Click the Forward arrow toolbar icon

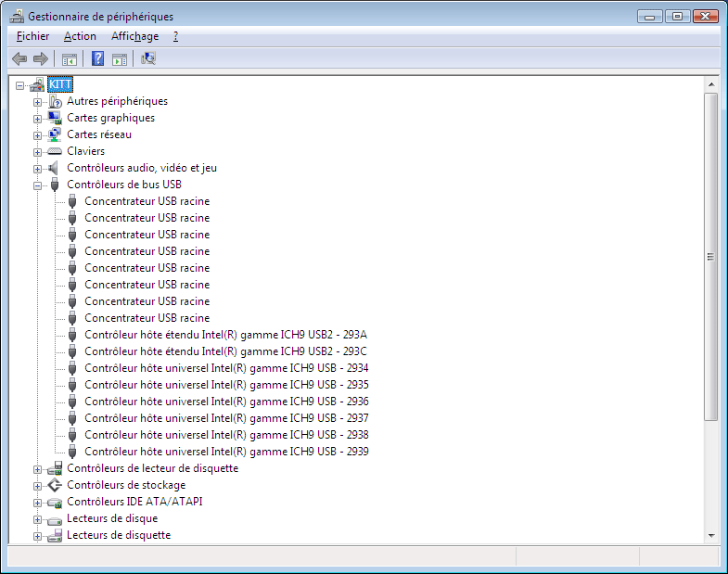tap(41, 59)
